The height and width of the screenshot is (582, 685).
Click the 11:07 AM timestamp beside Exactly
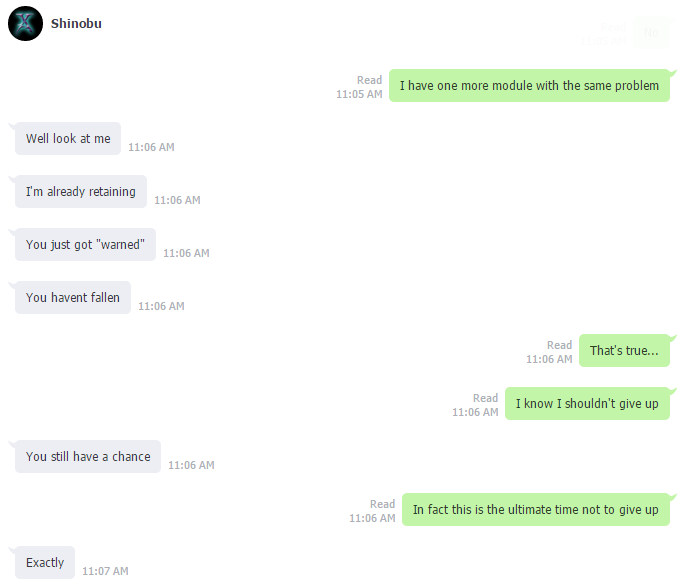coord(105,571)
